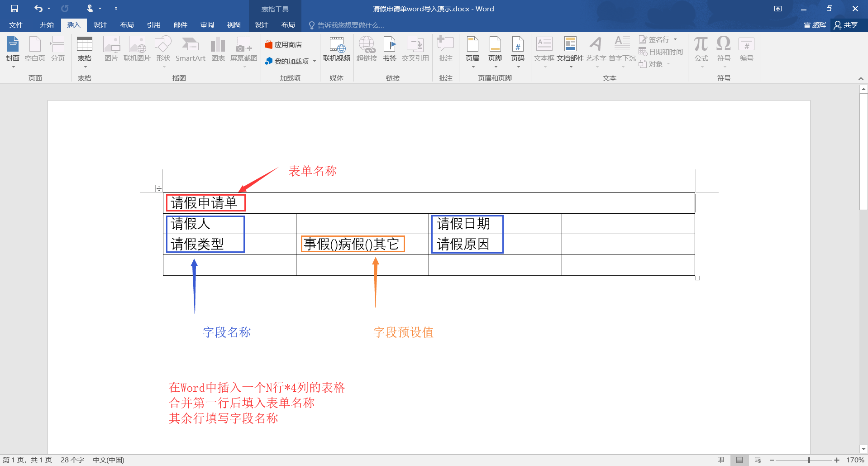Switch to the References (引用) tab
Image resolution: width=868 pixels, height=466 pixels.
coord(154,25)
